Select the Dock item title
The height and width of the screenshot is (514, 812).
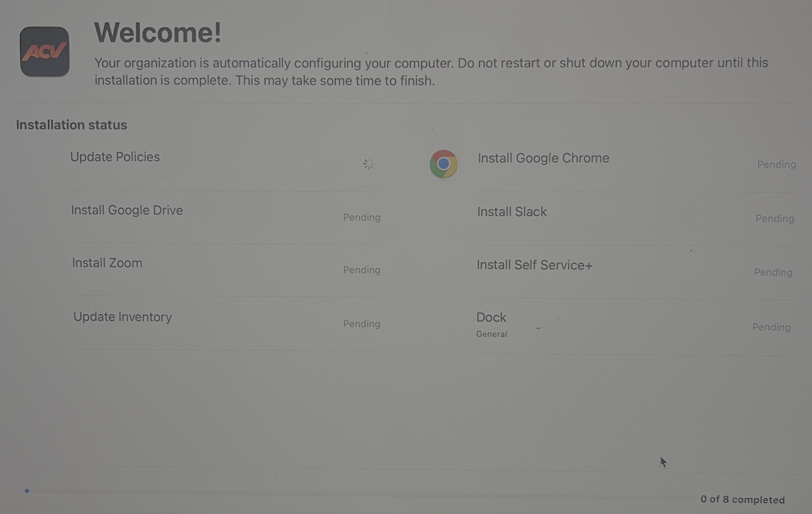(x=491, y=317)
